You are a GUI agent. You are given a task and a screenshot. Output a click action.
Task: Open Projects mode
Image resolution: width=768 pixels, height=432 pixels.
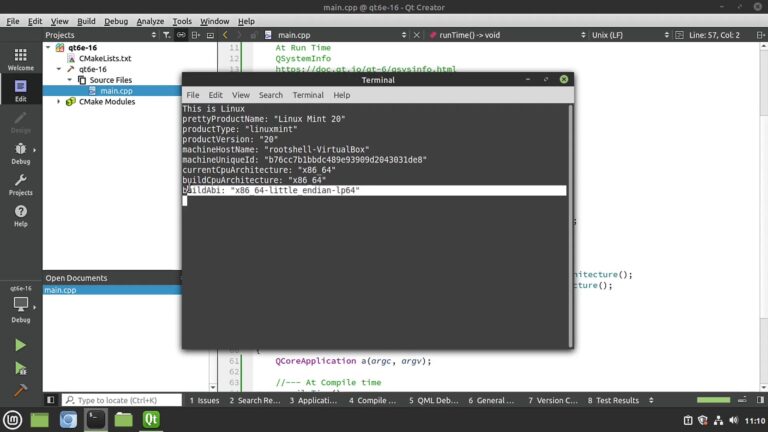21,184
